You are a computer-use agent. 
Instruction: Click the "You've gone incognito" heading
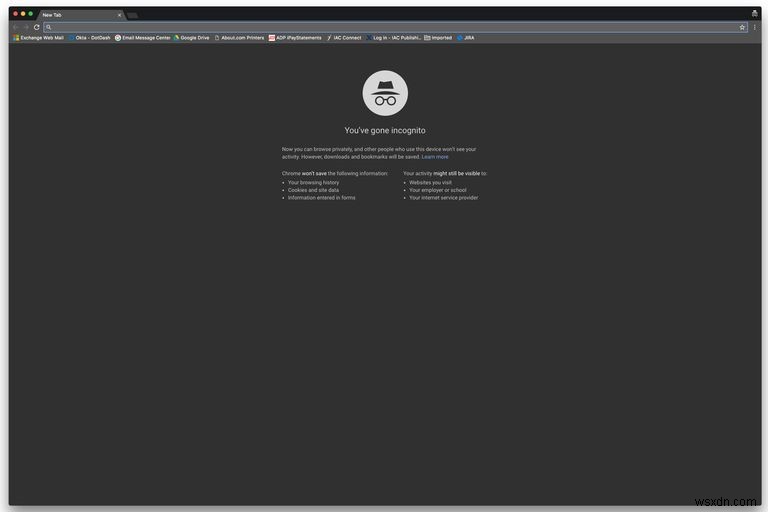(385, 130)
